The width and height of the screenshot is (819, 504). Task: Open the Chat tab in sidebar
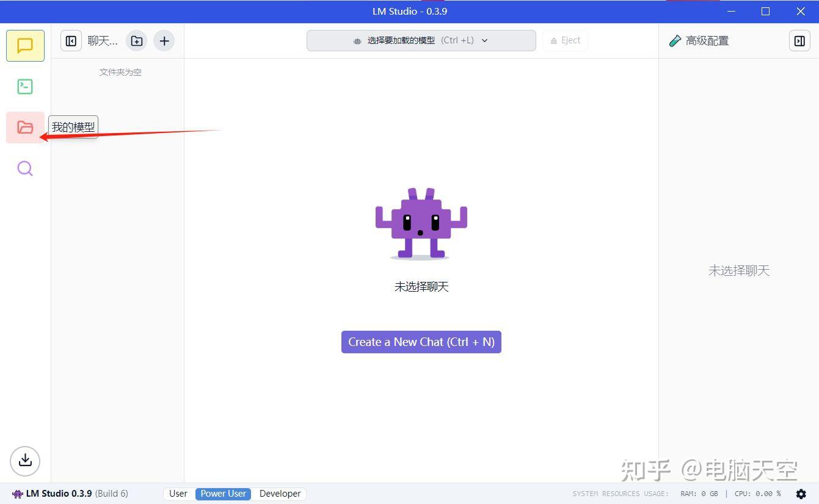[x=25, y=46]
